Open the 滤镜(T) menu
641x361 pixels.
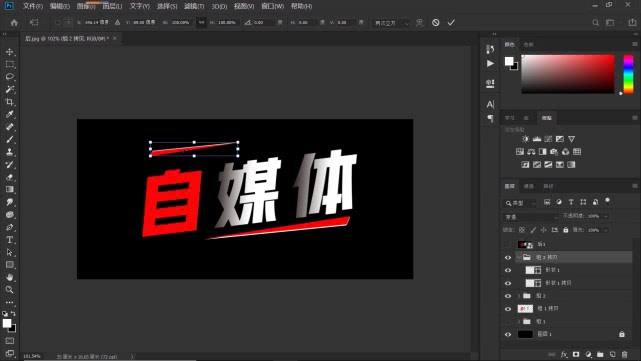tap(194, 6)
